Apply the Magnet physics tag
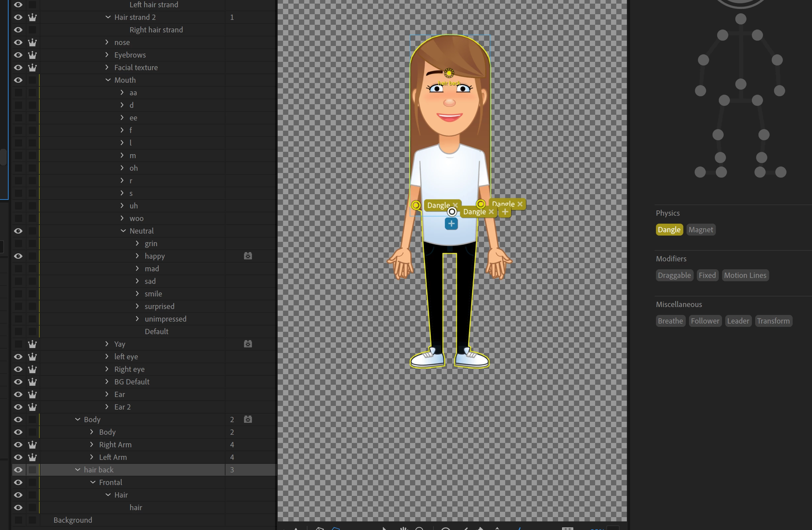The image size is (812, 530). [x=701, y=230]
